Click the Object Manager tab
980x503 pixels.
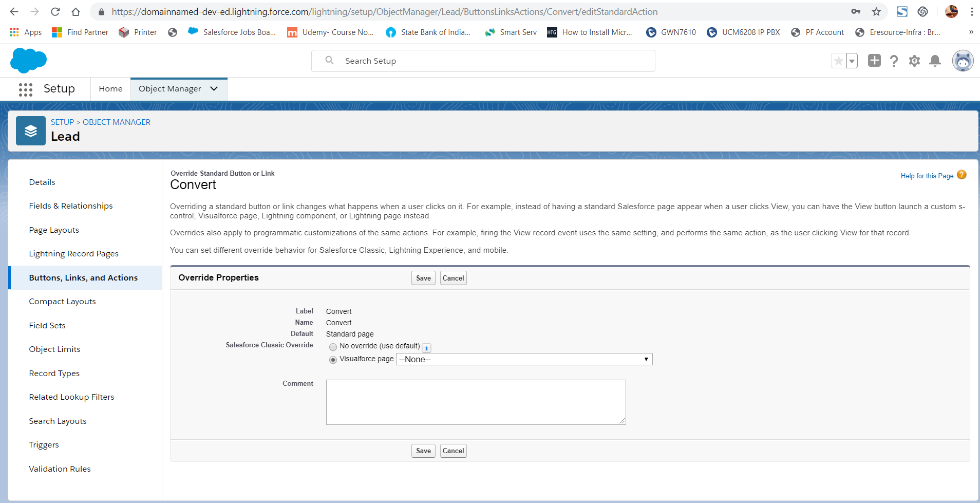(x=170, y=88)
